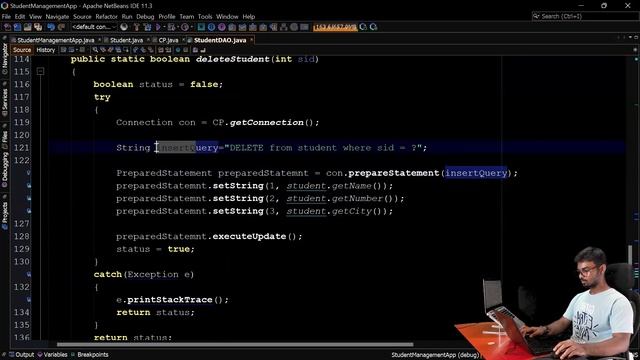Image resolution: width=640 pixels, height=360 pixels.
Task: Click the Last Edit editor toolbar icon
Action: (63, 50)
